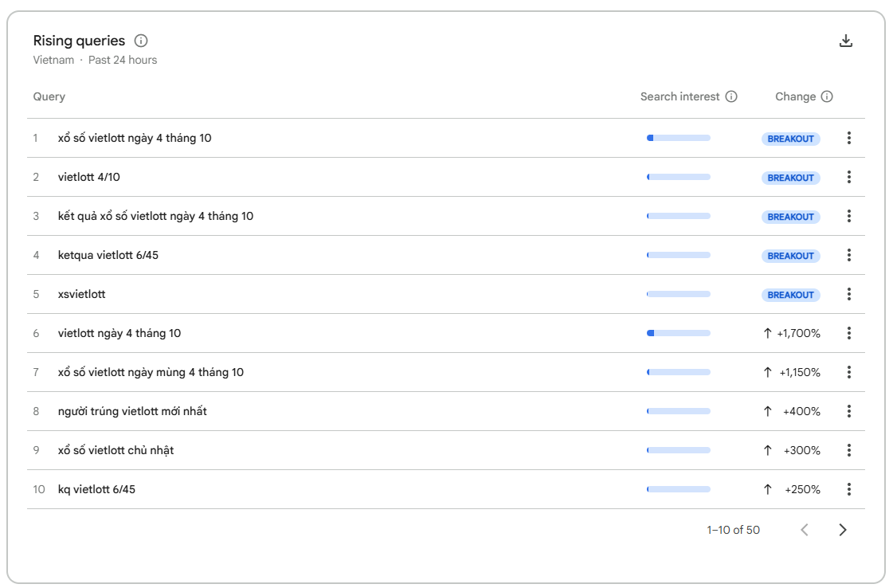View query 'kq vietlott 6/45'
The width and height of the screenshot is (893, 588).
click(x=96, y=489)
